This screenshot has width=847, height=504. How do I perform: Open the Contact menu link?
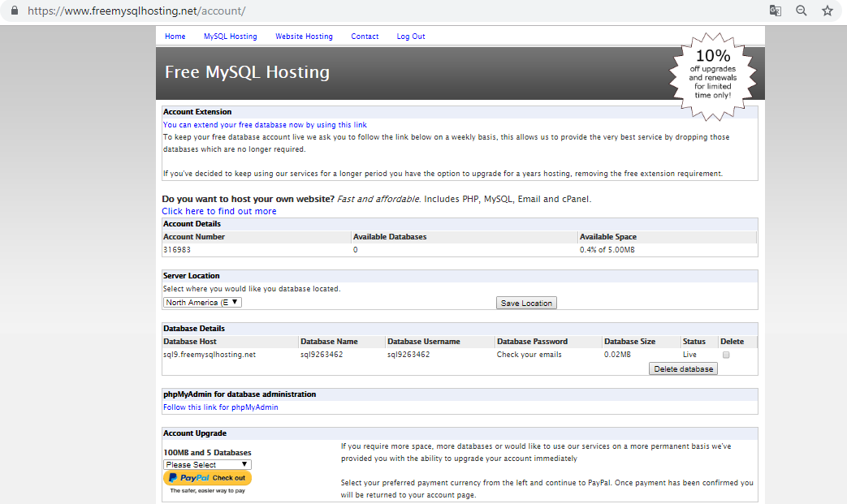(365, 37)
